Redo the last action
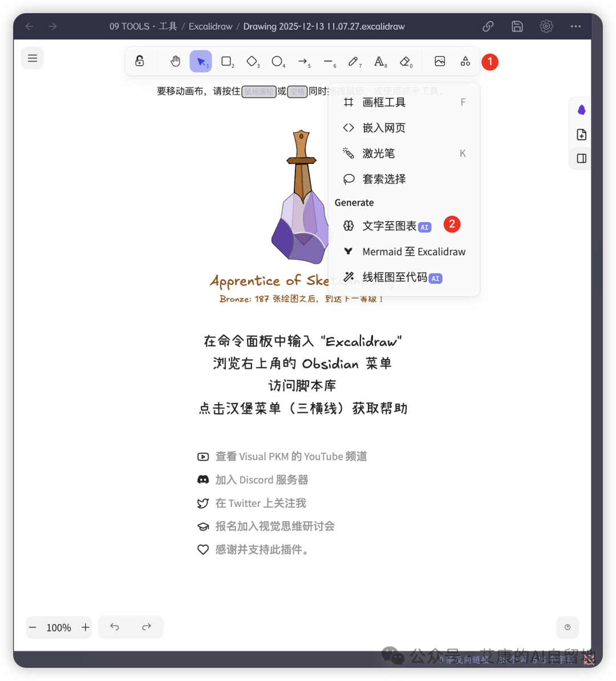 tap(147, 627)
